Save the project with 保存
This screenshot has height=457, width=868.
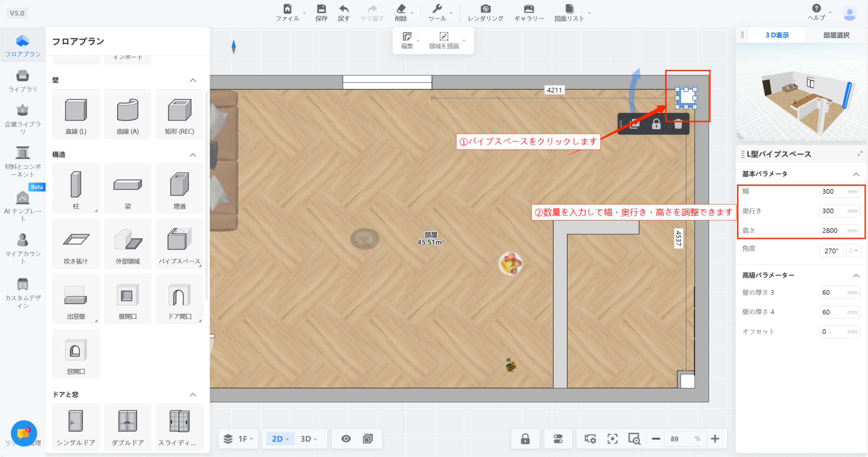[x=321, y=13]
